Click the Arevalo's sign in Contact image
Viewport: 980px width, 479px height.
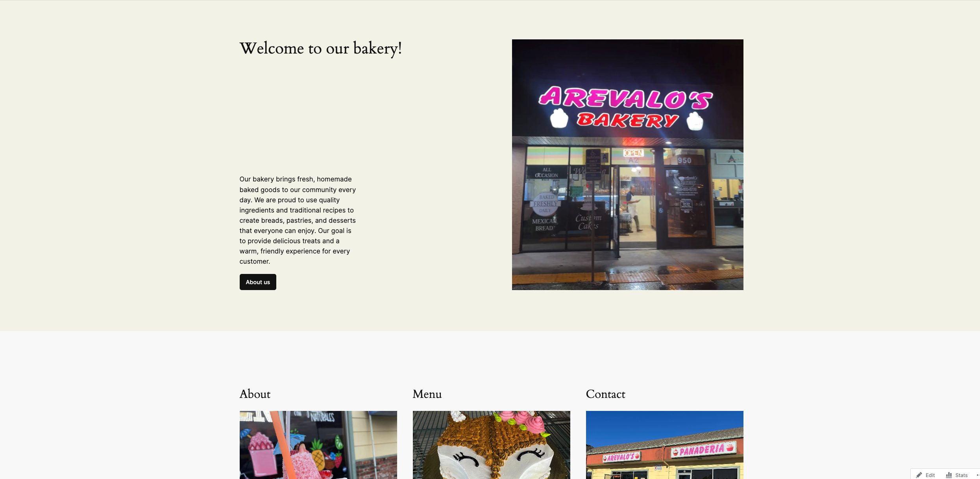click(x=621, y=457)
